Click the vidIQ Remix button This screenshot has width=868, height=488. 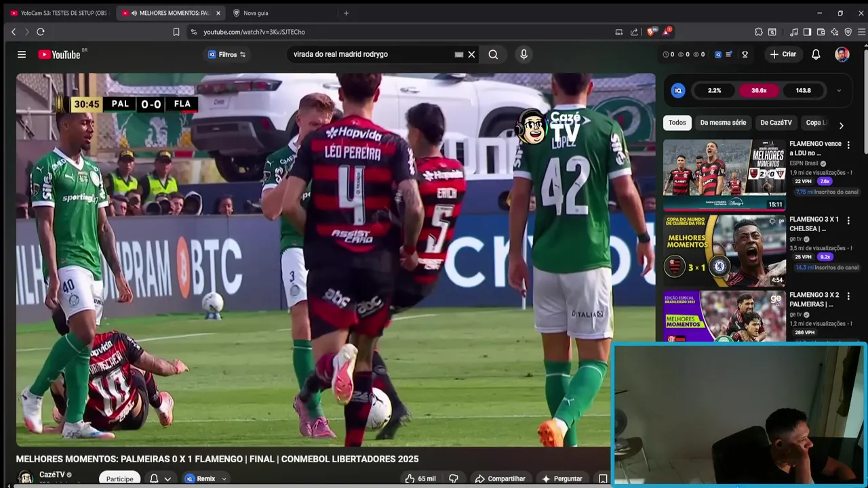(x=205, y=479)
